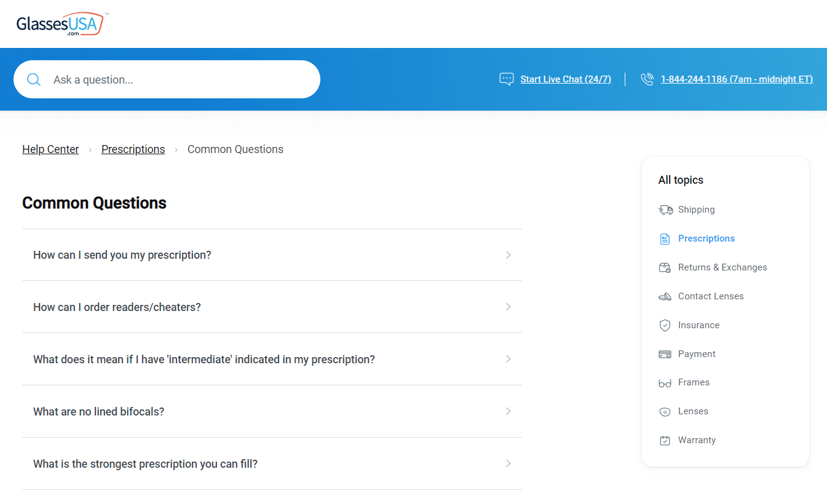
Task: Select Payment in All topics menu
Action: tap(697, 354)
